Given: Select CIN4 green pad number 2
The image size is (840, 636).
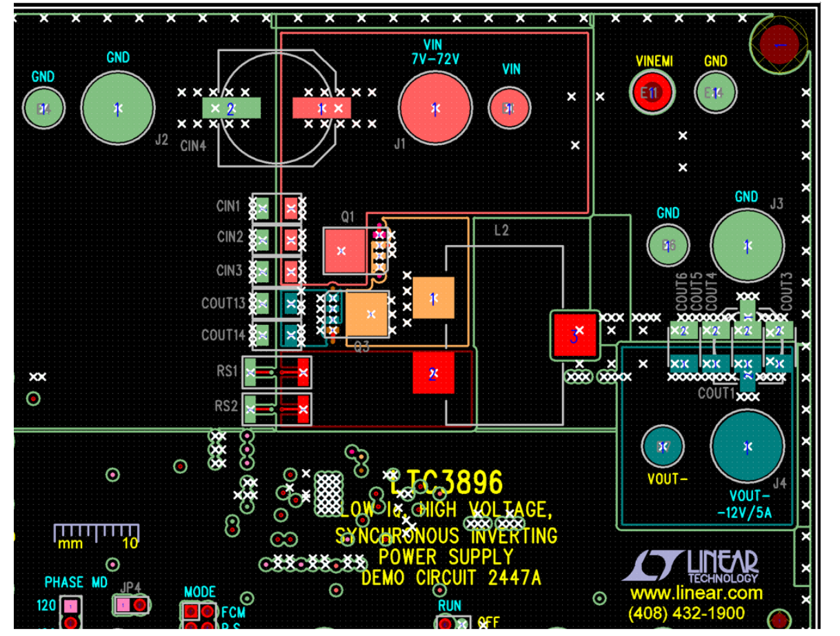Looking at the screenshot, I should (x=232, y=108).
